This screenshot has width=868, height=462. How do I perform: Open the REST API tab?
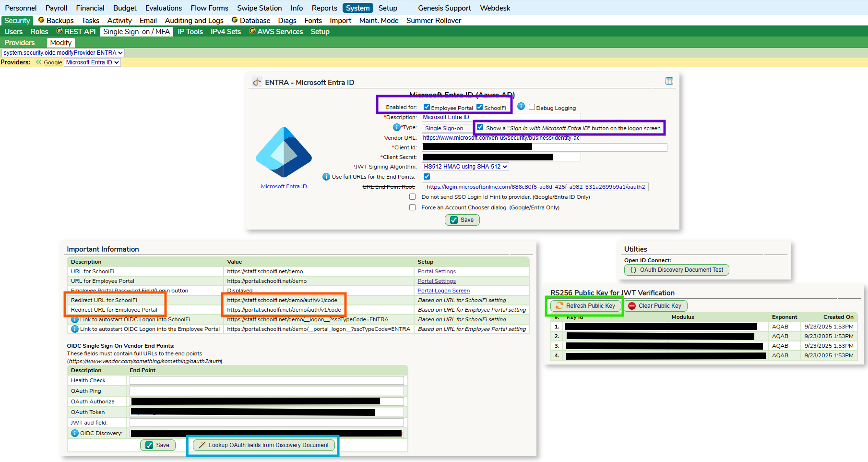coord(76,32)
